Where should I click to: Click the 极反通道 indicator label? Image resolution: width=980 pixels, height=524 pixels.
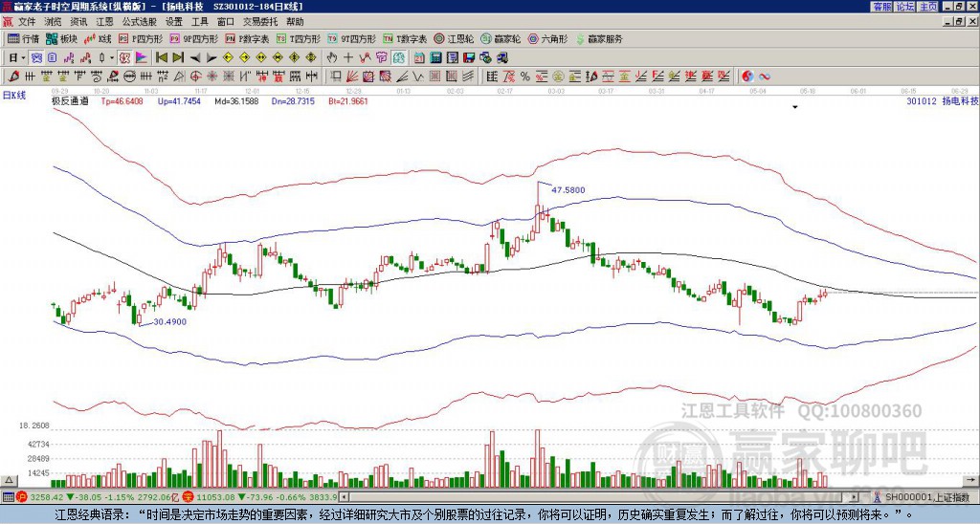coord(70,100)
